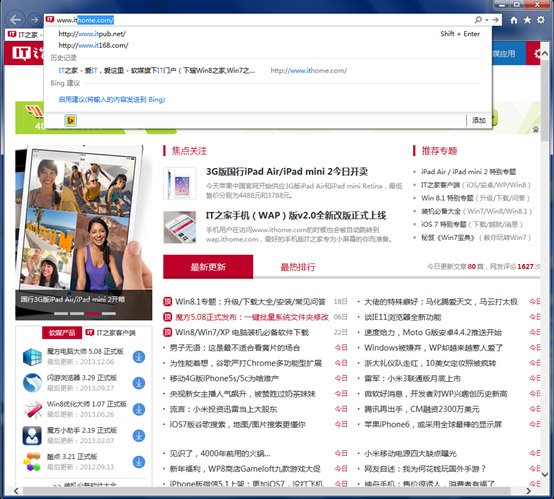554x499 pixels.
Task: Click the search magnifier in the address bar
Action: click(478, 20)
